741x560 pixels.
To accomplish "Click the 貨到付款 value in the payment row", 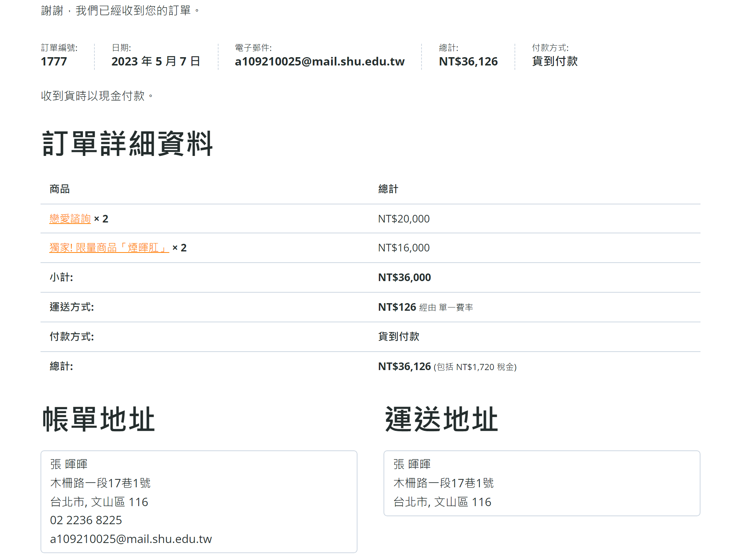I will tap(399, 337).
